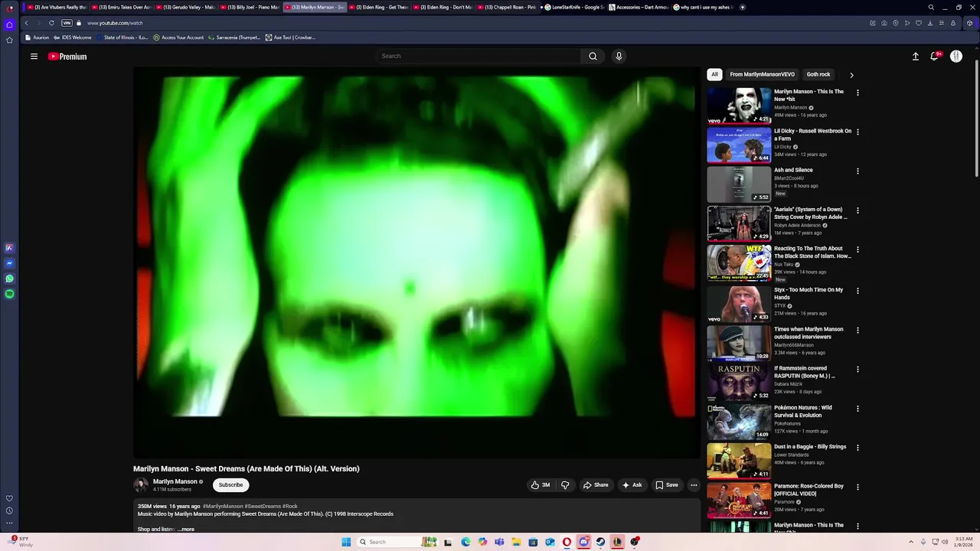Open a new browser tab with plus button
Screen dimensions: 980x551
[743, 7]
